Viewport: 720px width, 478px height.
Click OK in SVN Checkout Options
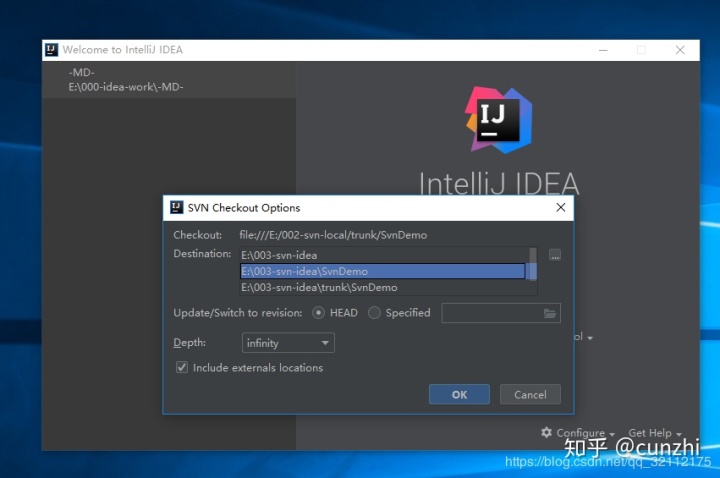pos(459,394)
